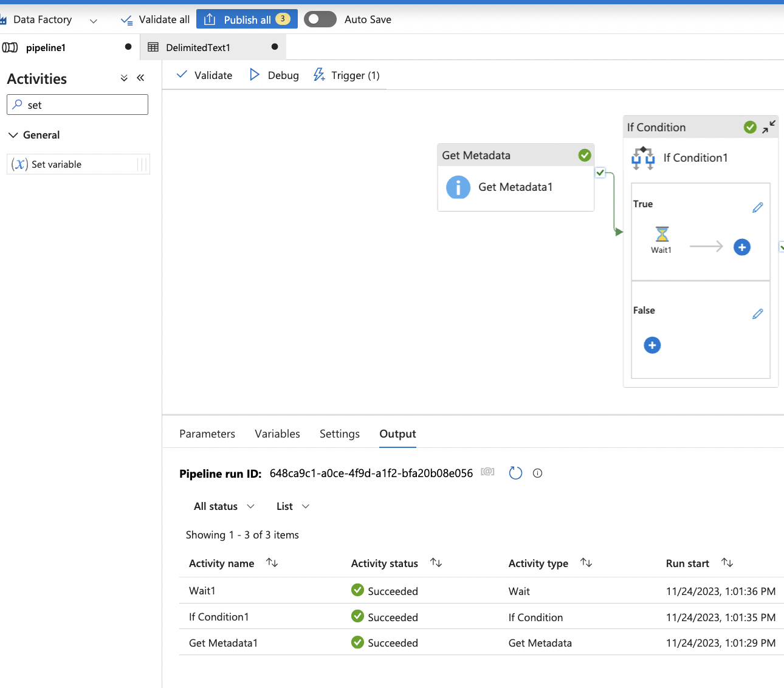Click the table icon on DelimitedText1 tab
Viewport: 784px width, 688px height.
153,47
